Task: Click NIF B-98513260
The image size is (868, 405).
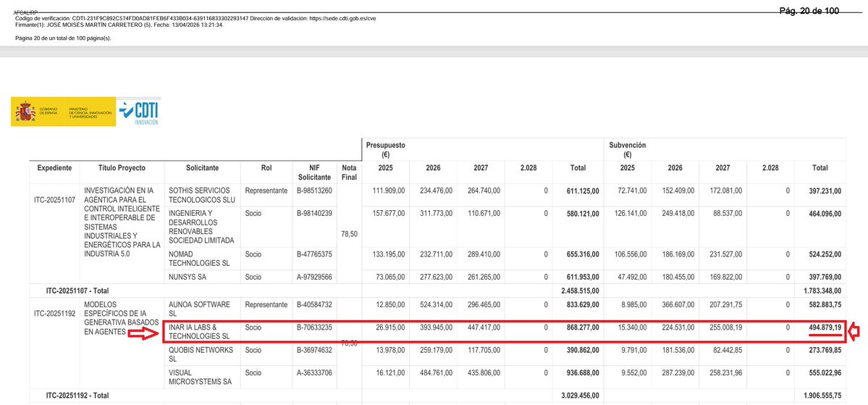Action: point(314,191)
